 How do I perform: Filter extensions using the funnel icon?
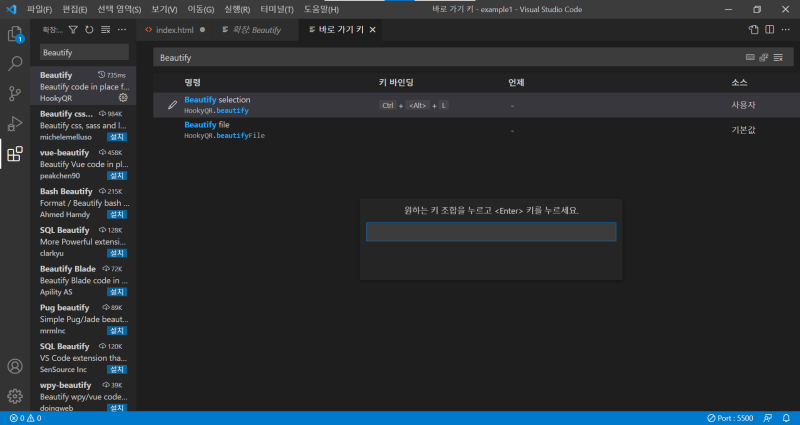[x=73, y=30]
